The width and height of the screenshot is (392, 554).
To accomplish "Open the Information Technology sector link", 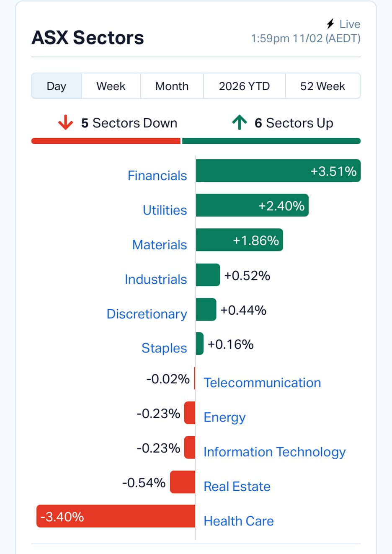I will point(274,452).
